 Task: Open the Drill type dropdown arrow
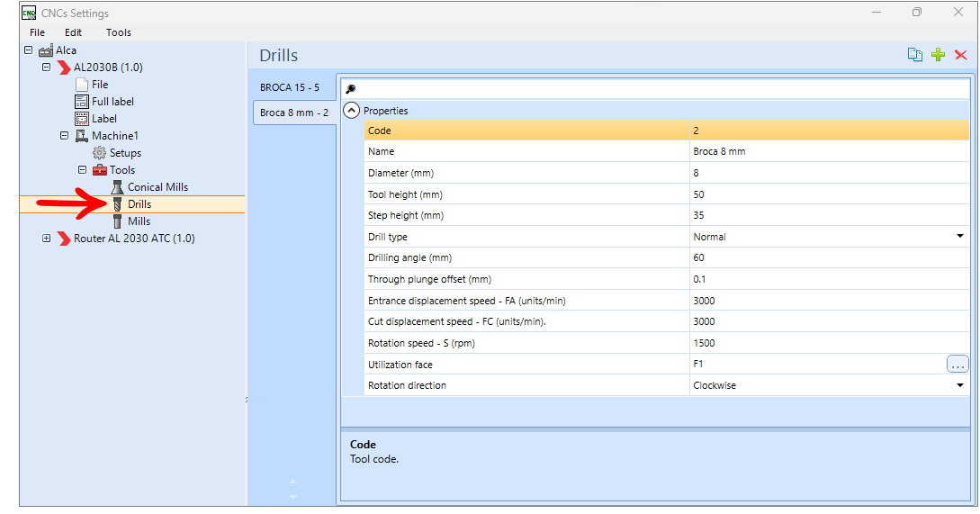tap(959, 237)
